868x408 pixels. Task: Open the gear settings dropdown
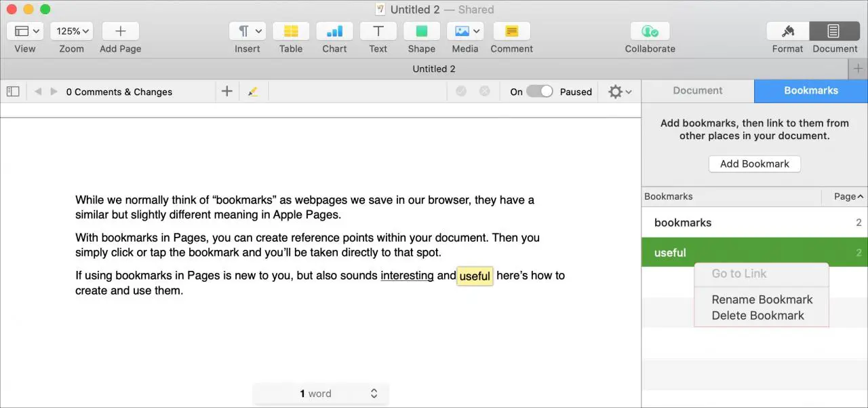click(620, 92)
